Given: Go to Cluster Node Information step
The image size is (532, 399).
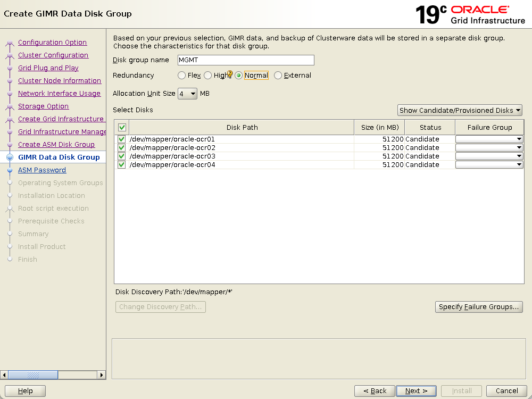Looking at the screenshot, I should (59, 81).
